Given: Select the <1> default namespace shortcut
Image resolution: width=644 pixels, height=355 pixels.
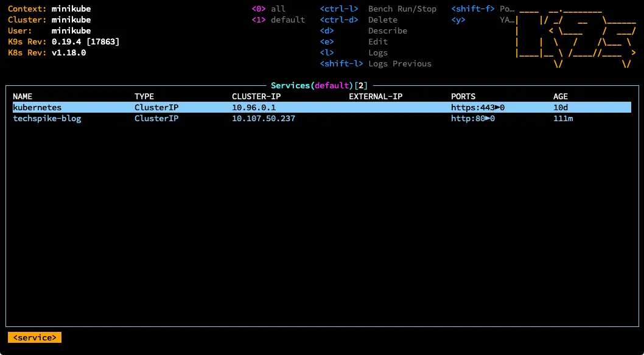Looking at the screenshot, I should click(278, 19).
